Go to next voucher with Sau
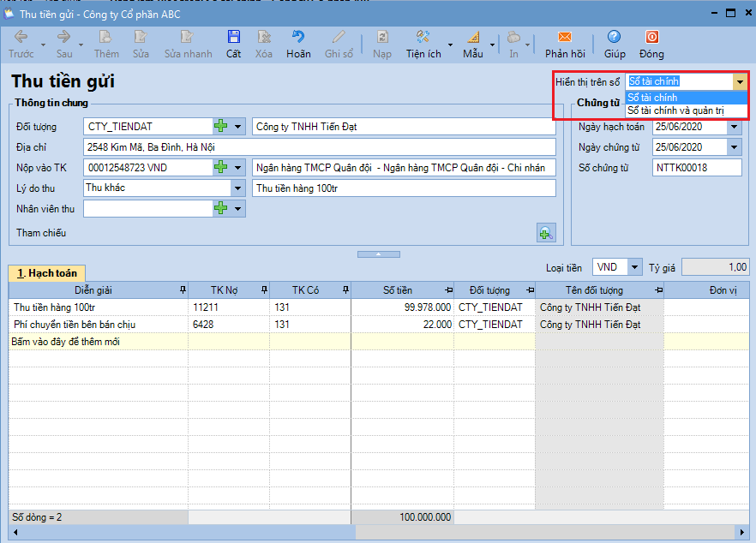This screenshot has width=756, height=543. [x=64, y=44]
